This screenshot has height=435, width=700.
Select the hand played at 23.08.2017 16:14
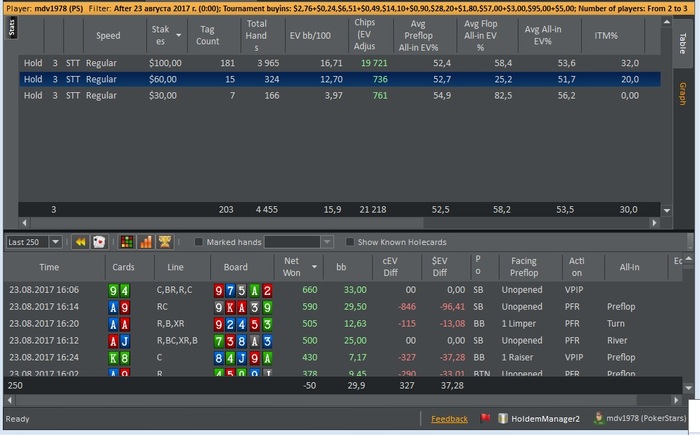[343, 307]
